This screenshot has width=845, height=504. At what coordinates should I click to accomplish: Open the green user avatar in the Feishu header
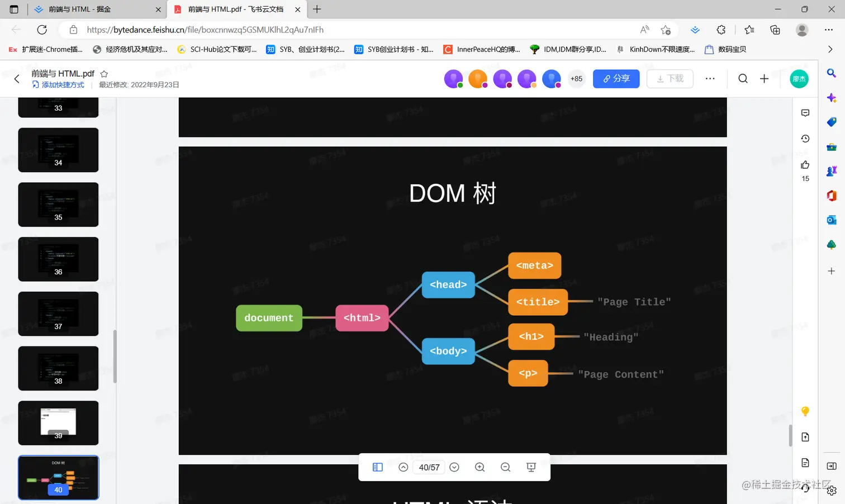(799, 79)
